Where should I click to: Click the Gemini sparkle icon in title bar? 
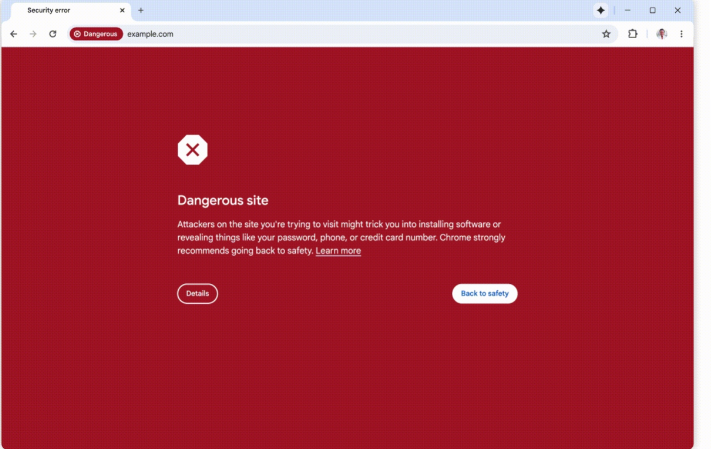click(601, 10)
